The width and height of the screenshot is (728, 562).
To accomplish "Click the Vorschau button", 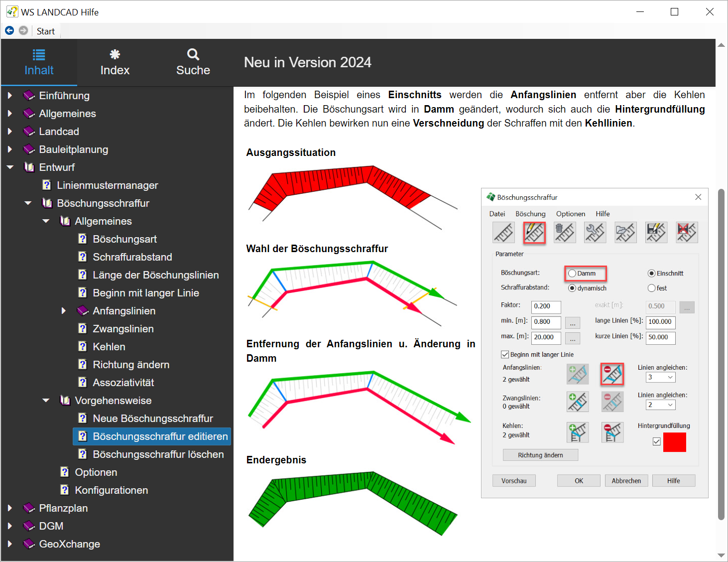I will pos(514,481).
